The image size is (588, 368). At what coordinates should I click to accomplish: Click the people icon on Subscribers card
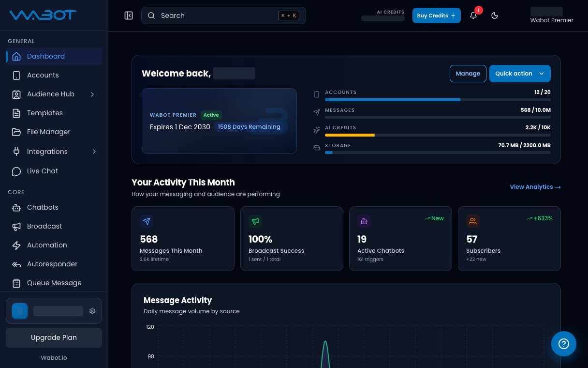click(473, 221)
